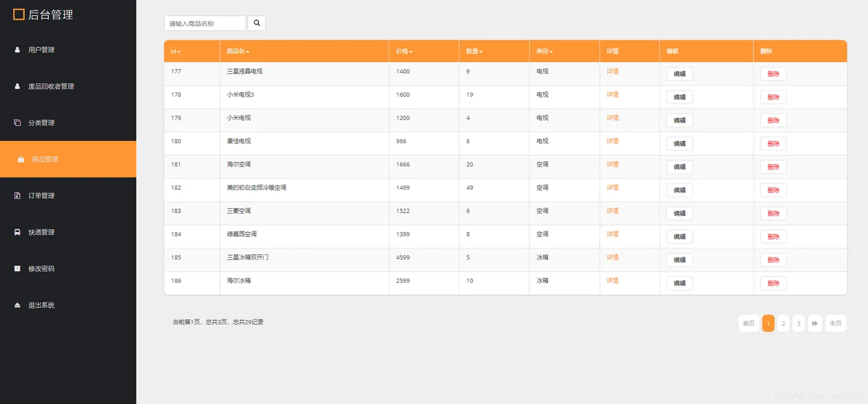This screenshot has height=404, width=868.
Task: Delete the 绿嘉园空调 row
Action: tap(774, 236)
